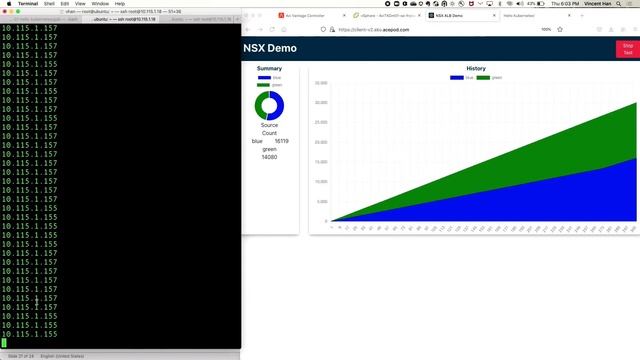
Task: Click the NSX Demo page title
Action: tap(270, 48)
